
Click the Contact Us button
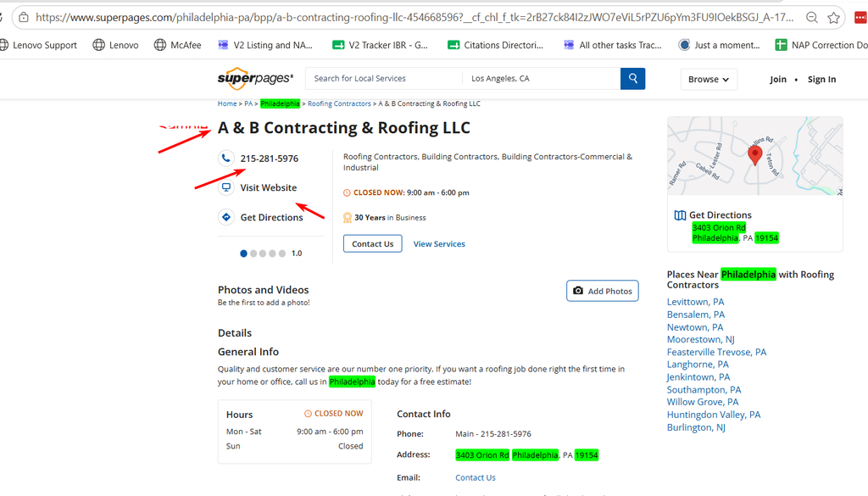[x=373, y=244]
